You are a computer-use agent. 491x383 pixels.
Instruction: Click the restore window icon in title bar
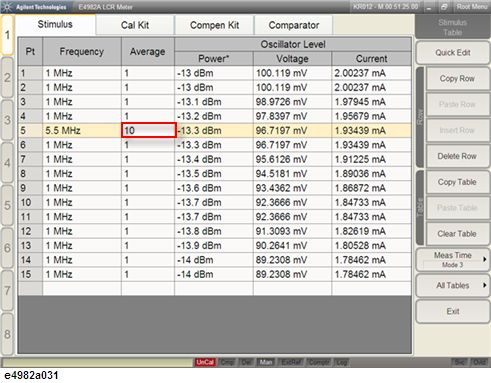pyautogui.click(x=444, y=7)
